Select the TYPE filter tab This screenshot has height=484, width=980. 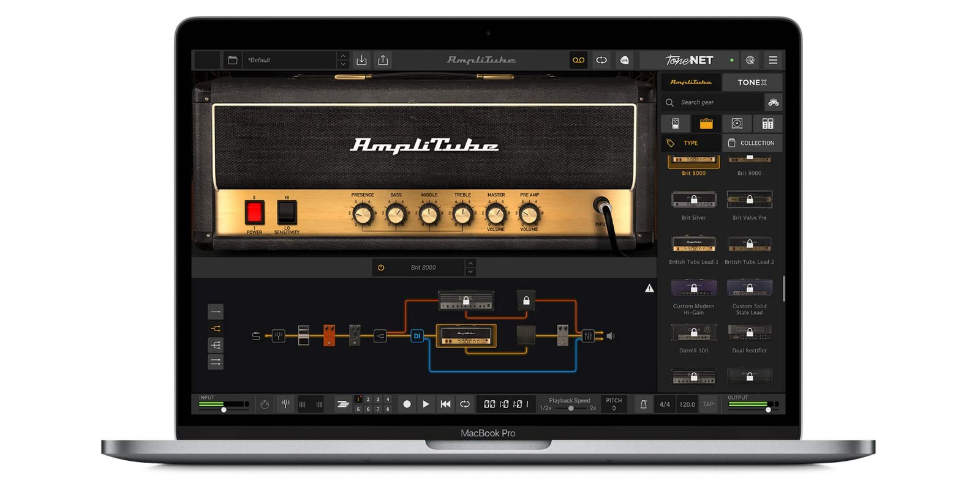click(690, 143)
